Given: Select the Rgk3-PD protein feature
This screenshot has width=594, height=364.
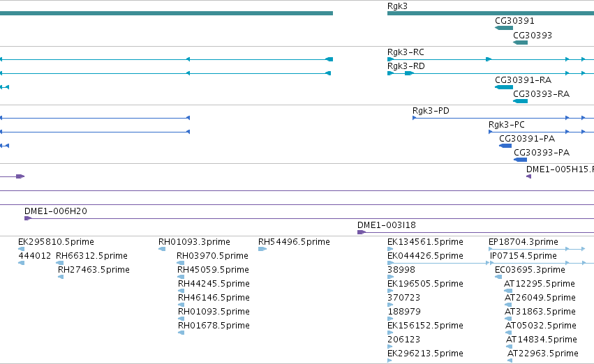Looking at the screenshot, I should (503, 118).
